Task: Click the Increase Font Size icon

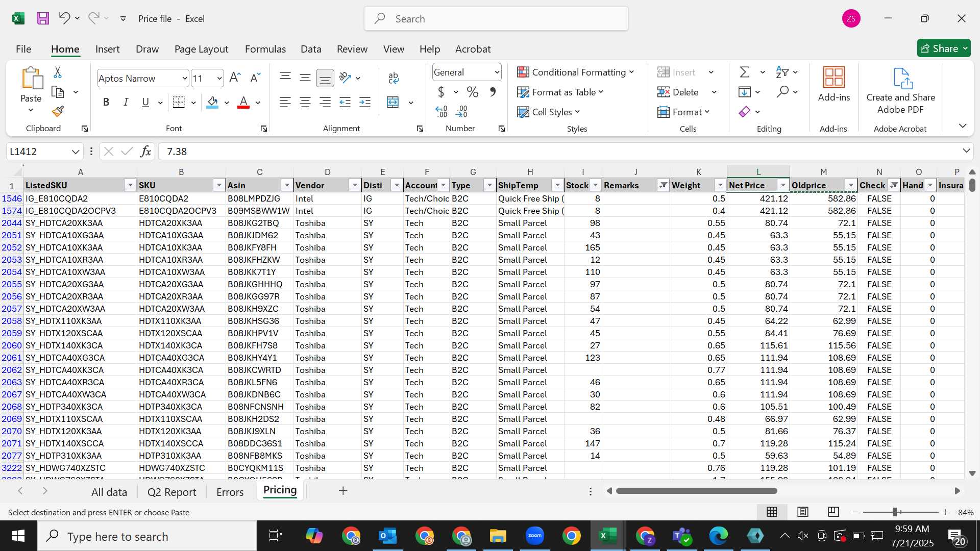Action: click(235, 78)
